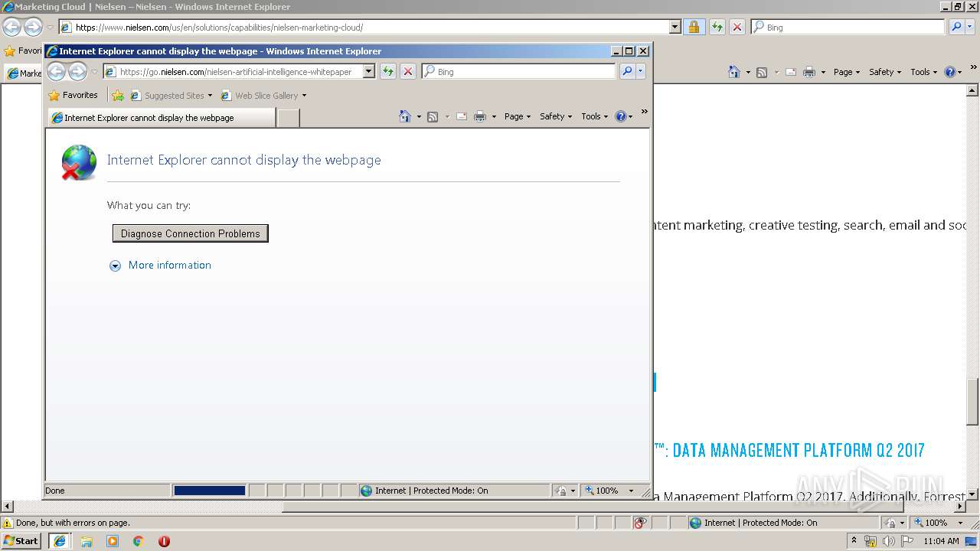
Task: Click Bing search field in front window
Action: 518,71
